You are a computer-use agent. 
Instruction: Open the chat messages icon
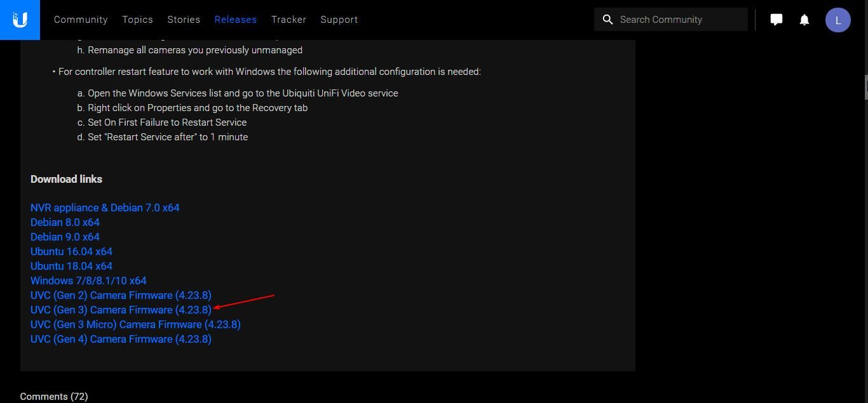[x=776, y=20]
